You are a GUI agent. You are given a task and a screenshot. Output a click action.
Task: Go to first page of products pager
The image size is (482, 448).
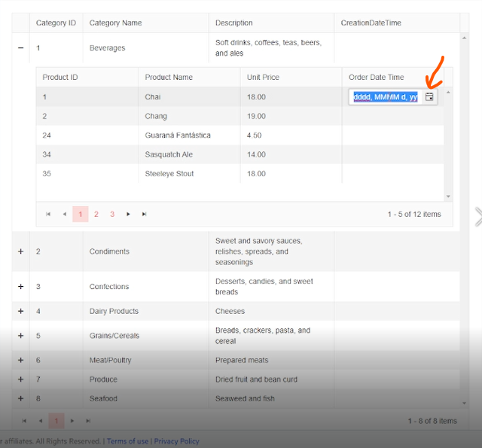(x=48, y=215)
